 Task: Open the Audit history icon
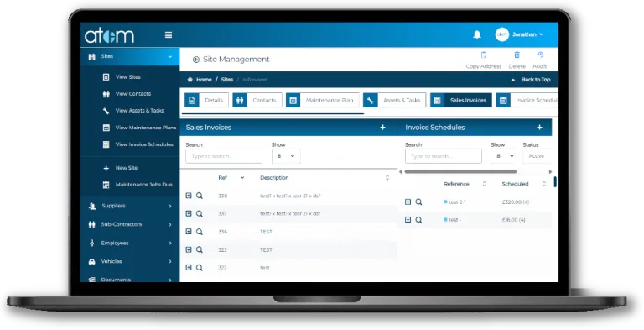[540, 55]
